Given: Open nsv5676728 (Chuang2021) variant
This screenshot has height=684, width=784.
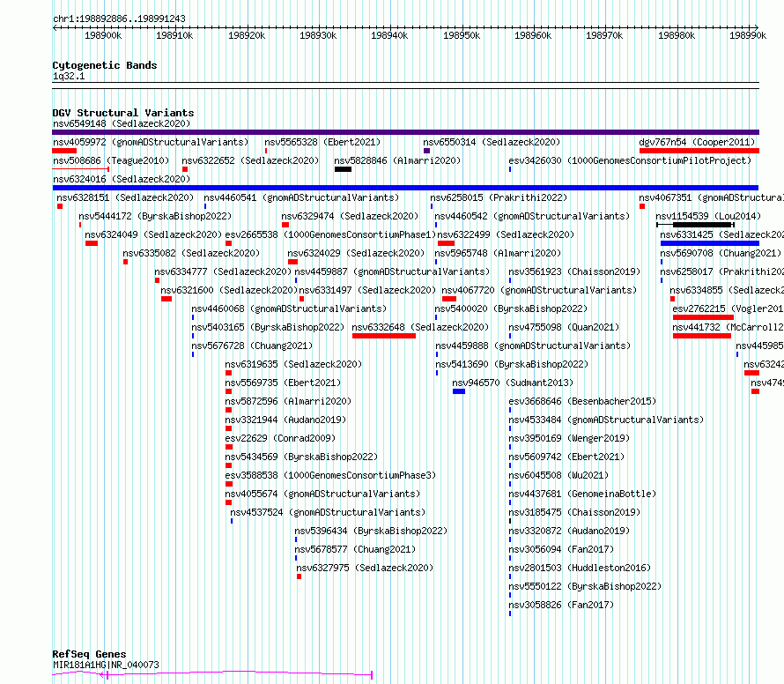Looking at the screenshot, I should [x=252, y=346].
